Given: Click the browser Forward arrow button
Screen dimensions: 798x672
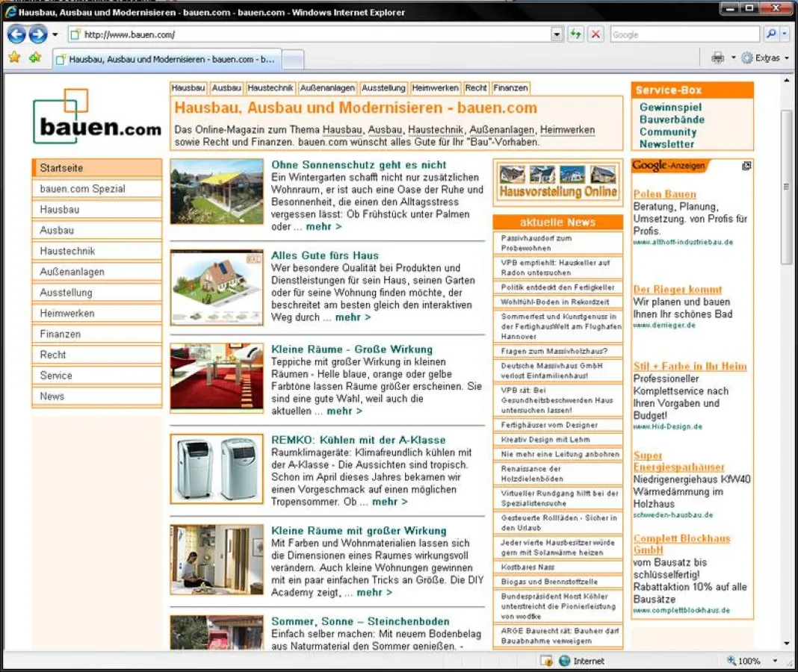Looking at the screenshot, I should tap(37, 34).
